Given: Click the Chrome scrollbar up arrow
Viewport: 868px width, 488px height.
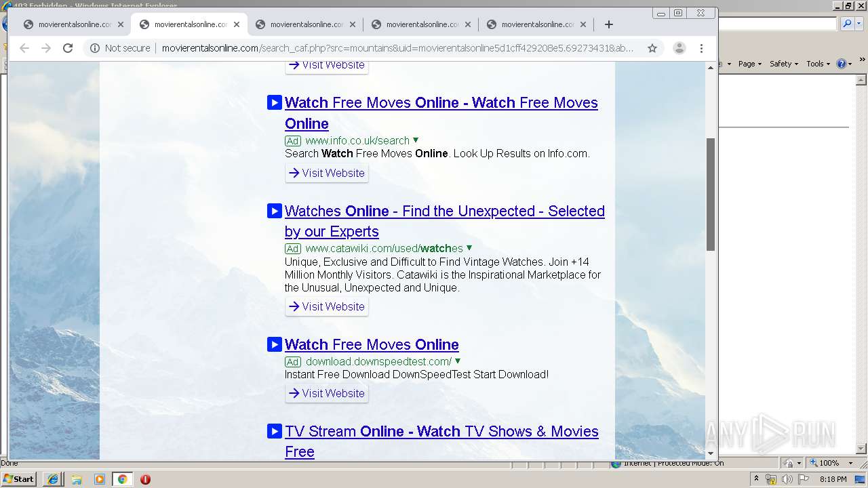Looking at the screenshot, I should 711,67.
